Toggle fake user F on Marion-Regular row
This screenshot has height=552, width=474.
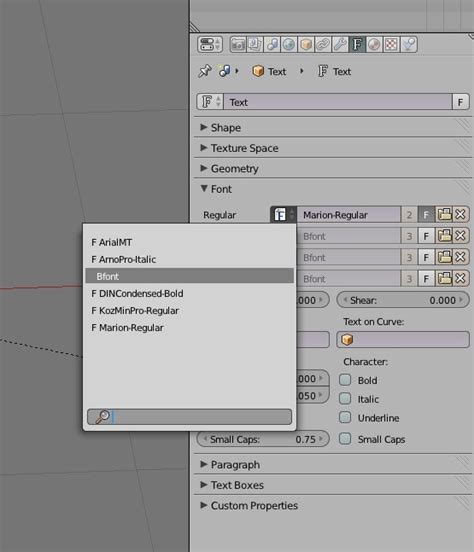pos(426,214)
